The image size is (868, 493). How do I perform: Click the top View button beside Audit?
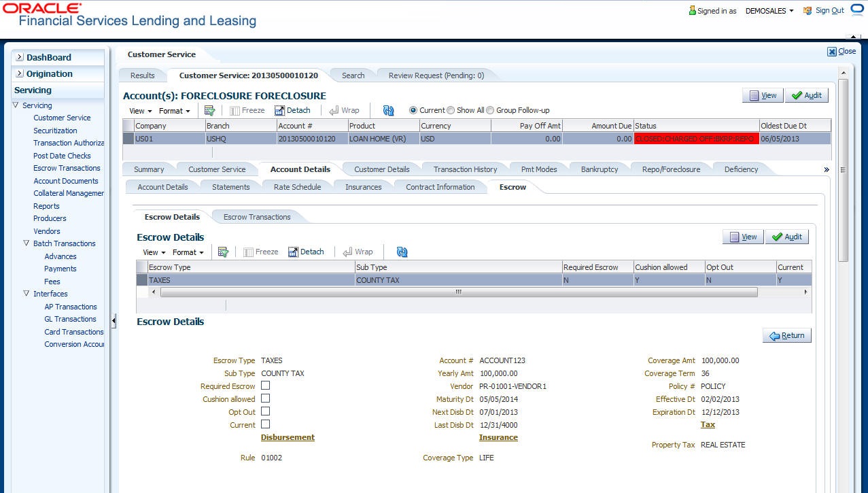[x=763, y=95]
